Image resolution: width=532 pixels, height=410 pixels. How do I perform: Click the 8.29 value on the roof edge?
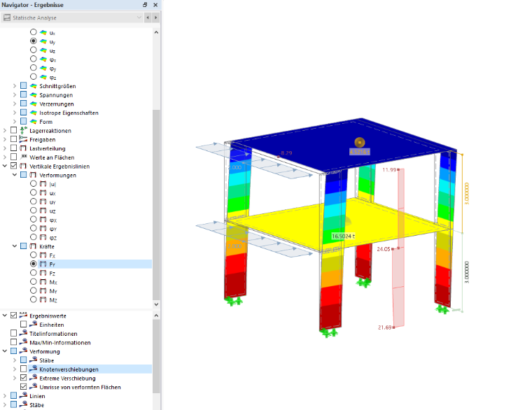pos(286,153)
